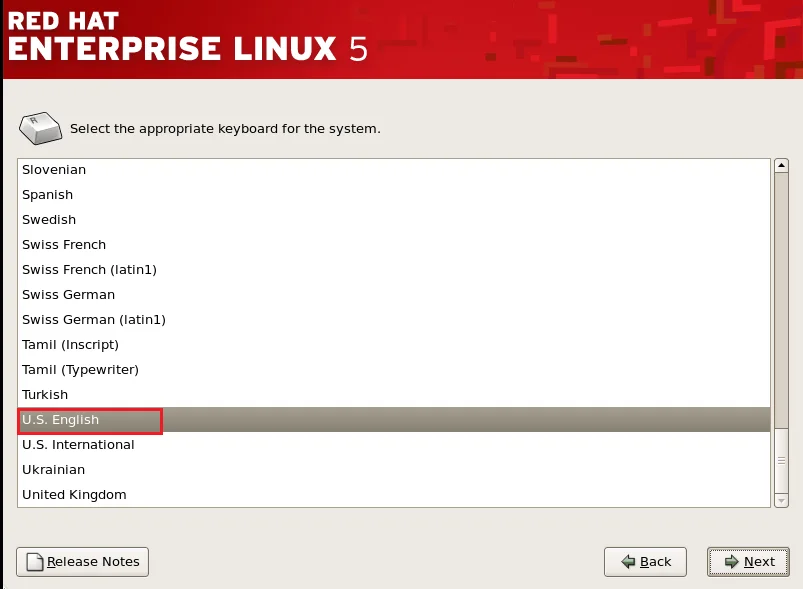This screenshot has height=589, width=803.
Task: Select Tamil (Typewriter) layout
Action: tap(80, 370)
